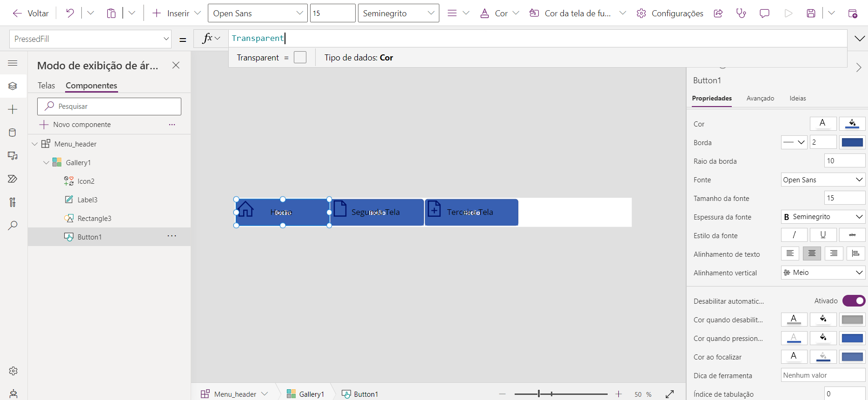868x400 pixels.
Task: Close the tree view panel
Action: (176, 65)
